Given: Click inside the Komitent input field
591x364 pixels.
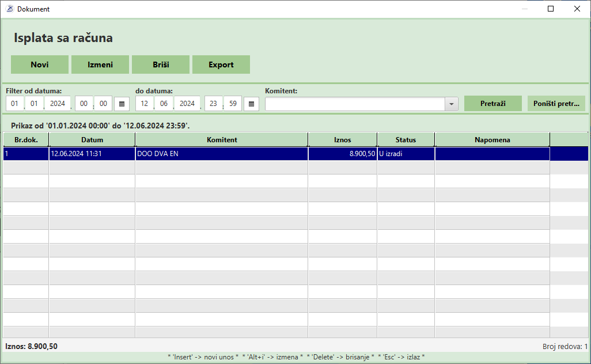Looking at the screenshot, I should coord(354,104).
